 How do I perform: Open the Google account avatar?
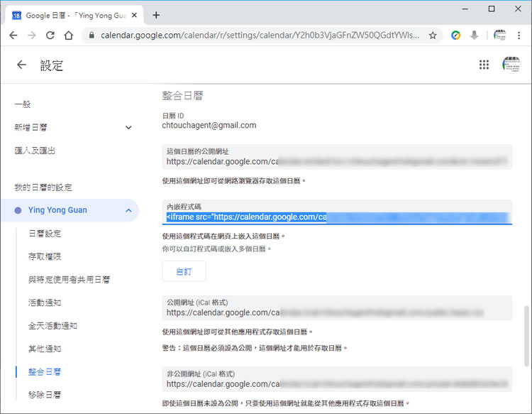click(x=511, y=65)
